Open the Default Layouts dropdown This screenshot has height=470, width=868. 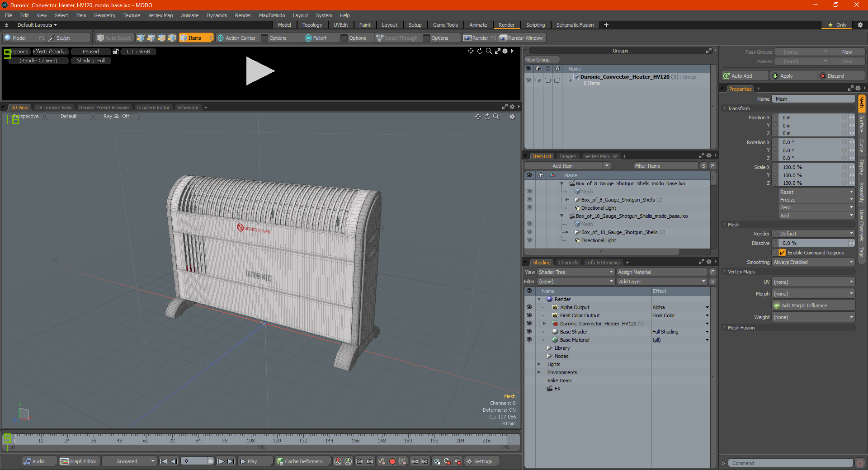(x=37, y=25)
